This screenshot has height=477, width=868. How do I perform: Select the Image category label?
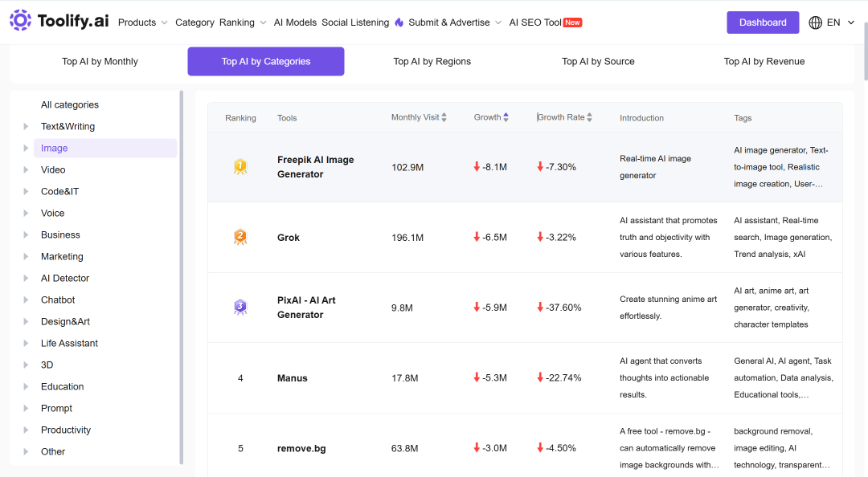(55, 148)
